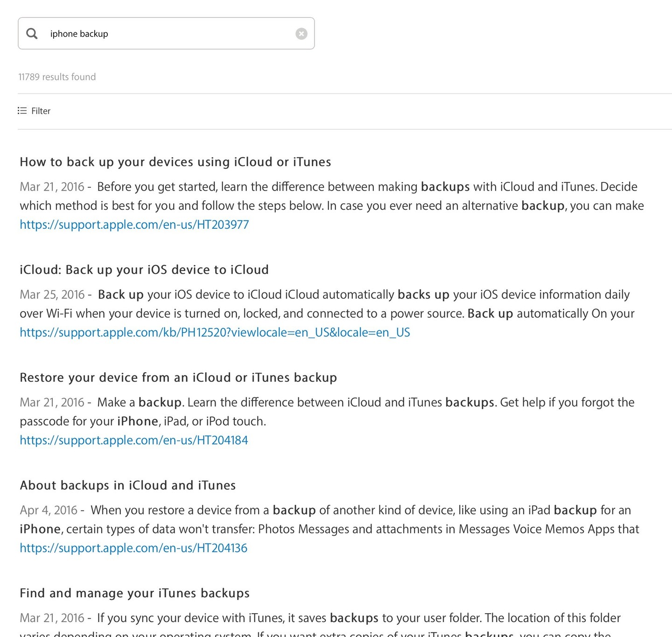Click the '11789 results found' text
Viewport: 672px width, 637px height.
point(57,76)
